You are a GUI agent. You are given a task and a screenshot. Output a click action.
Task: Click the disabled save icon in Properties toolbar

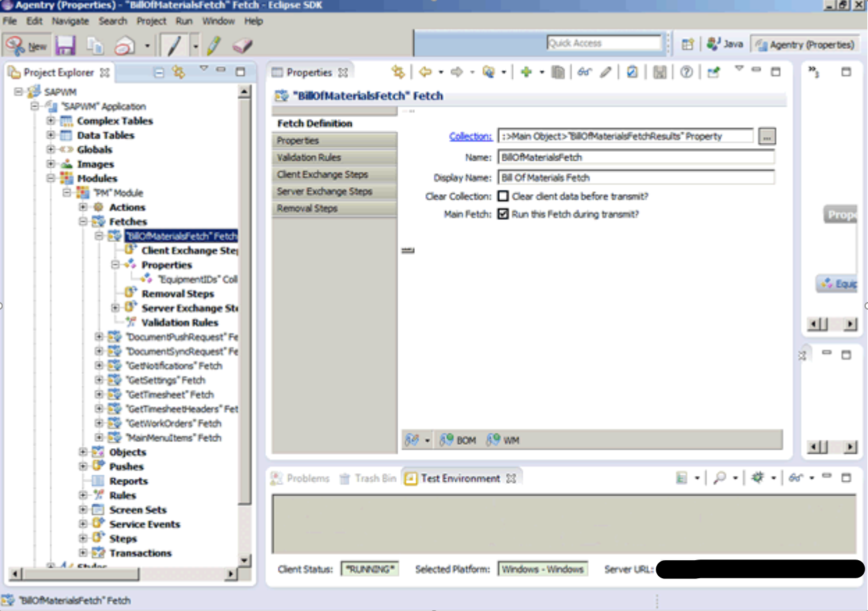coord(661,72)
